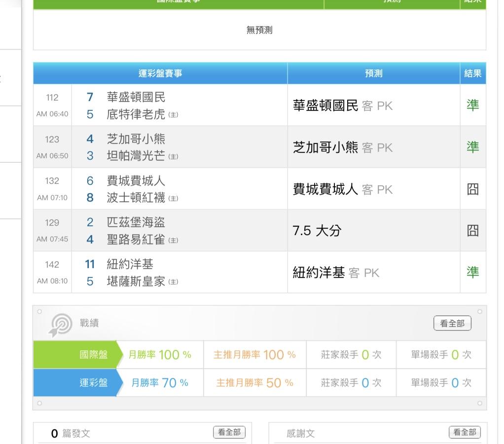Click prediction 芝加哥小熊 客 PK
504x444 pixels.
tap(343, 147)
